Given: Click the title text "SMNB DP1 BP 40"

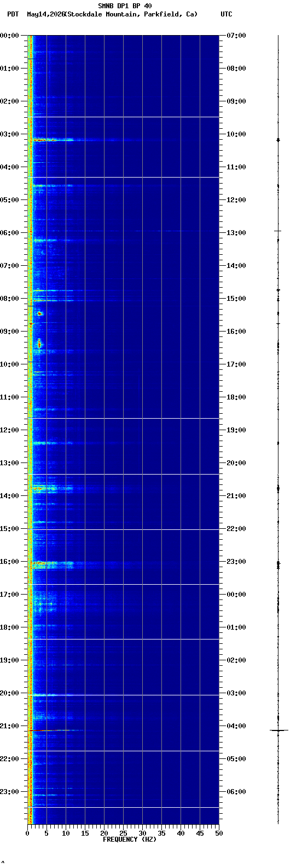Looking at the screenshot, I should tap(125, 6).
